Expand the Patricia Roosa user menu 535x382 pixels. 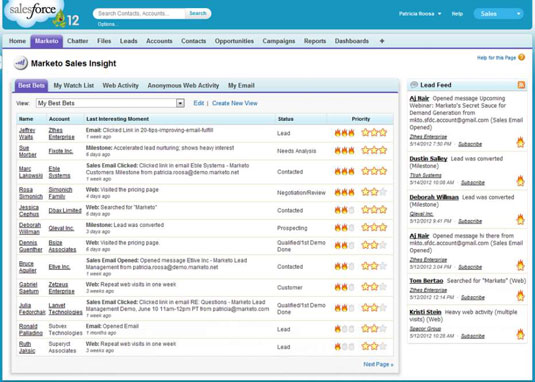[x=420, y=14]
